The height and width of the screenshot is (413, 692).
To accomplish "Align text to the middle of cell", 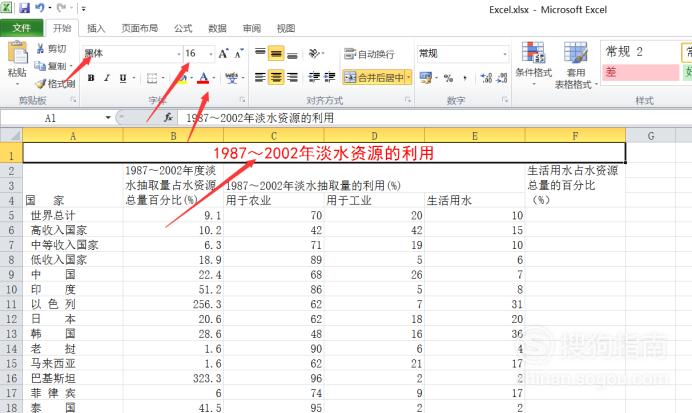I will pos(276,53).
